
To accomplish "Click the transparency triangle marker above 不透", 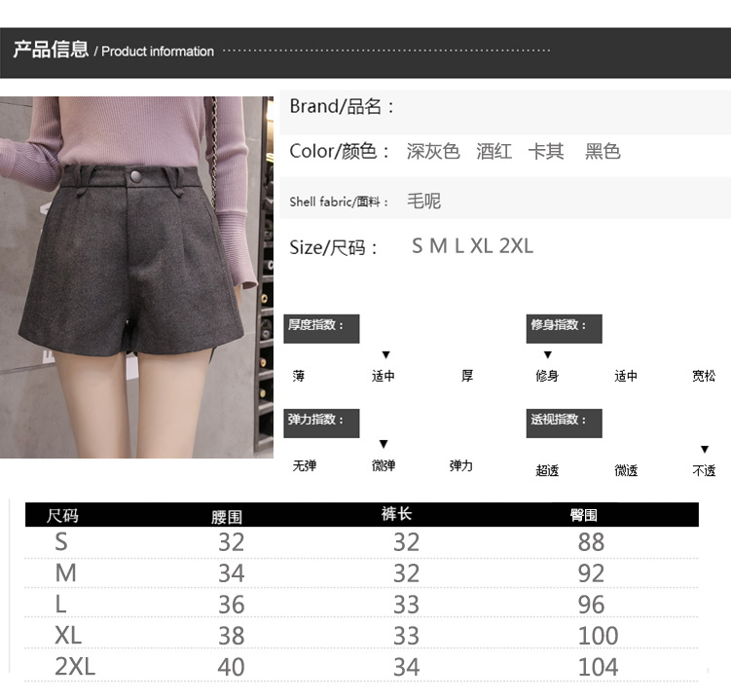I will coord(705,450).
